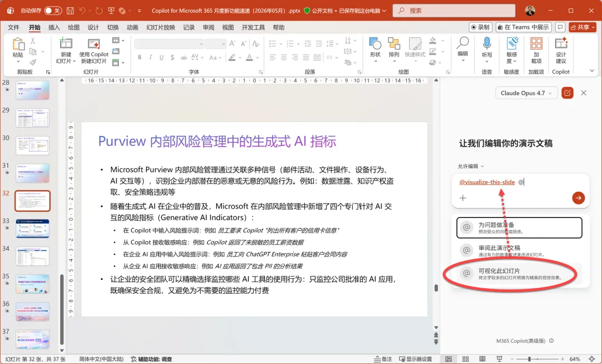The height and width of the screenshot is (364, 602).
Task: Toggle strikethrough formatting
Action: pos(184,57)
